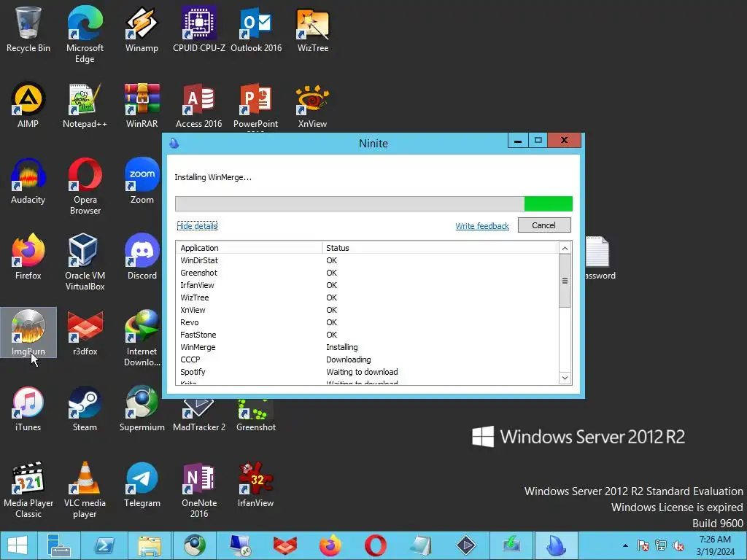Click the muted volume tray icon
The width and height of the screenshot is (747, 560).
678,545
